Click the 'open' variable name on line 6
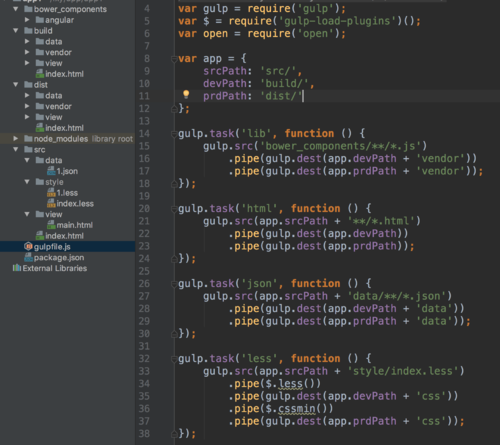This screenshot has height=445, width=500. 216,34
